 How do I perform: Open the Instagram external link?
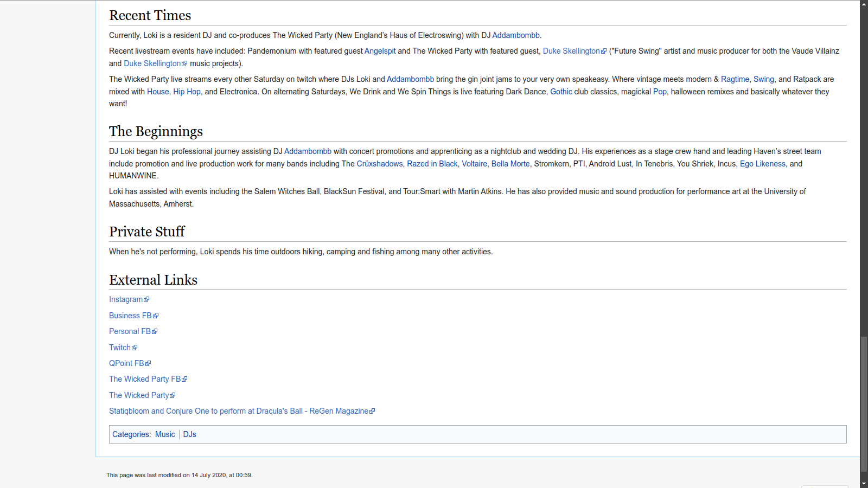coord(125,299)
